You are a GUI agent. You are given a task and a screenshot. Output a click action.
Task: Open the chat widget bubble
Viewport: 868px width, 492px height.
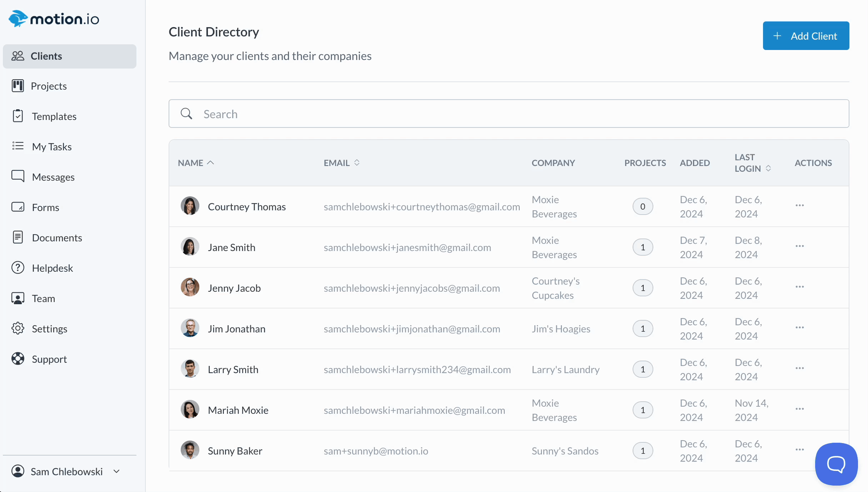click(x=836, y=464)
